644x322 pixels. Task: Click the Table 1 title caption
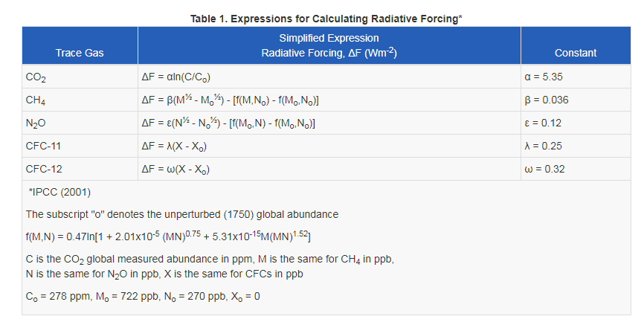(326, 19)
